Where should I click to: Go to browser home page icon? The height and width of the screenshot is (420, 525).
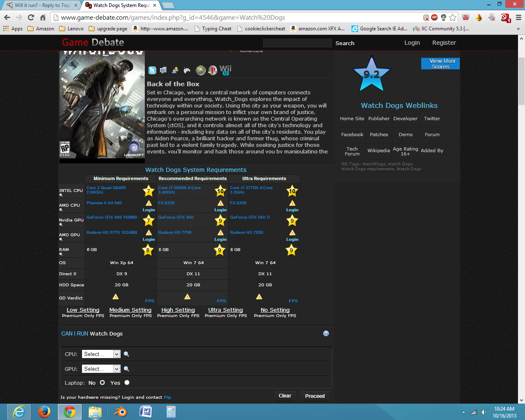tap(43, 17)
